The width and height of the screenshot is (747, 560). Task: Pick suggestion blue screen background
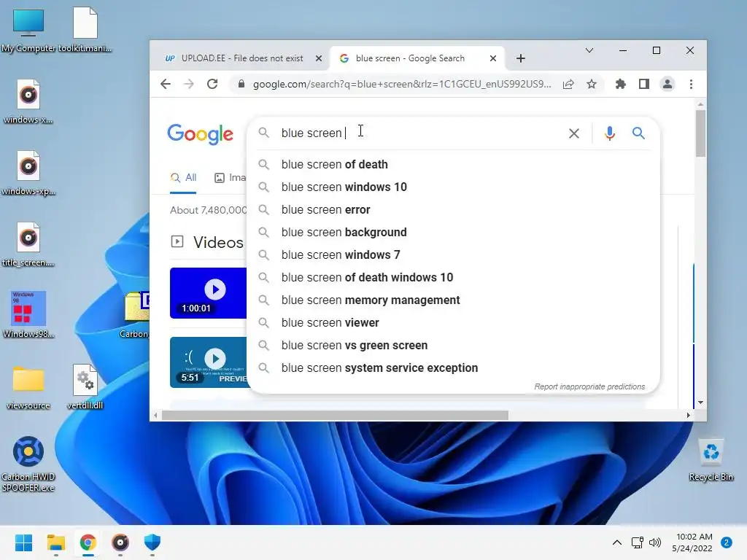[454, 233]
